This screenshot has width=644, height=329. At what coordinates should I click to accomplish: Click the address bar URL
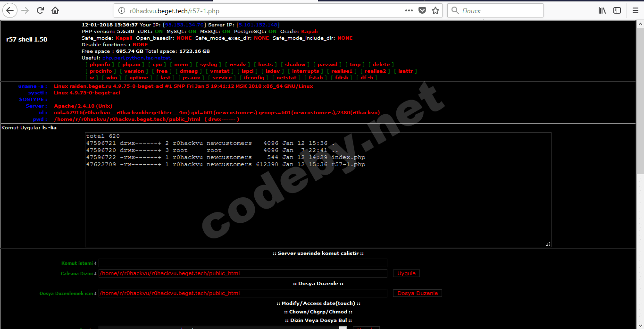point(174,10)
